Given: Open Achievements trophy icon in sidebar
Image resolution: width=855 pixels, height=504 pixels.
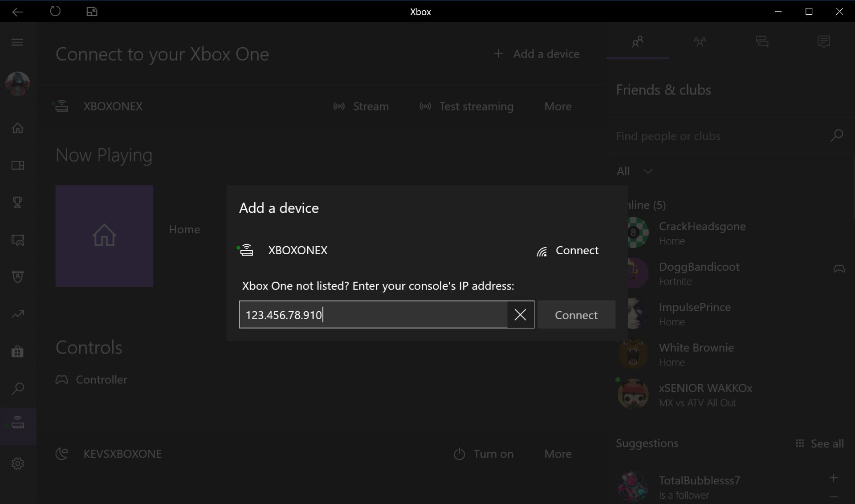Looking at the screenshot, I should coord(17,203).
